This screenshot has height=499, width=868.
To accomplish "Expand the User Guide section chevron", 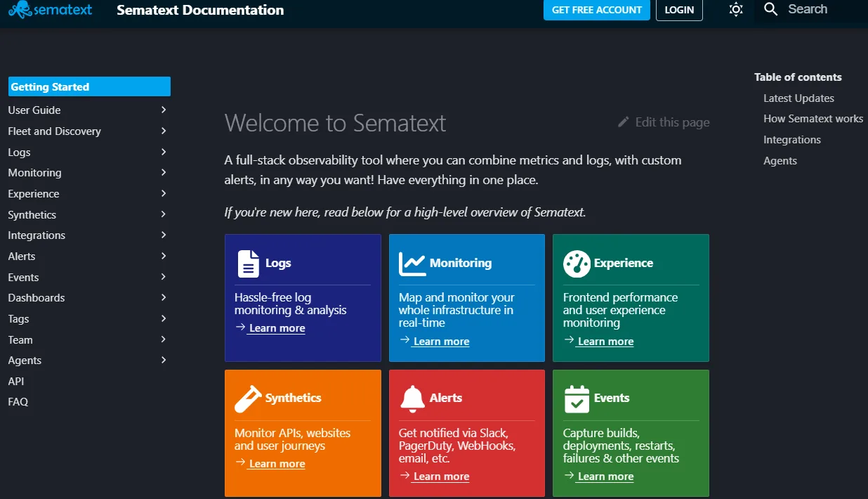I will pos(164,110).
